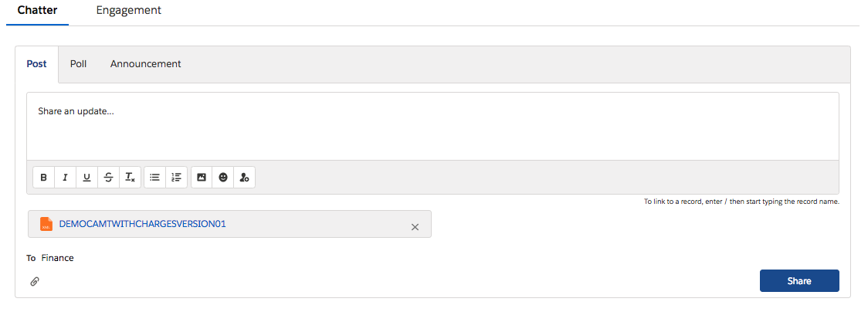This screenshot has width=868, height=312.
Task: Select the Chatter tab
Action: [x=37, y=11]
